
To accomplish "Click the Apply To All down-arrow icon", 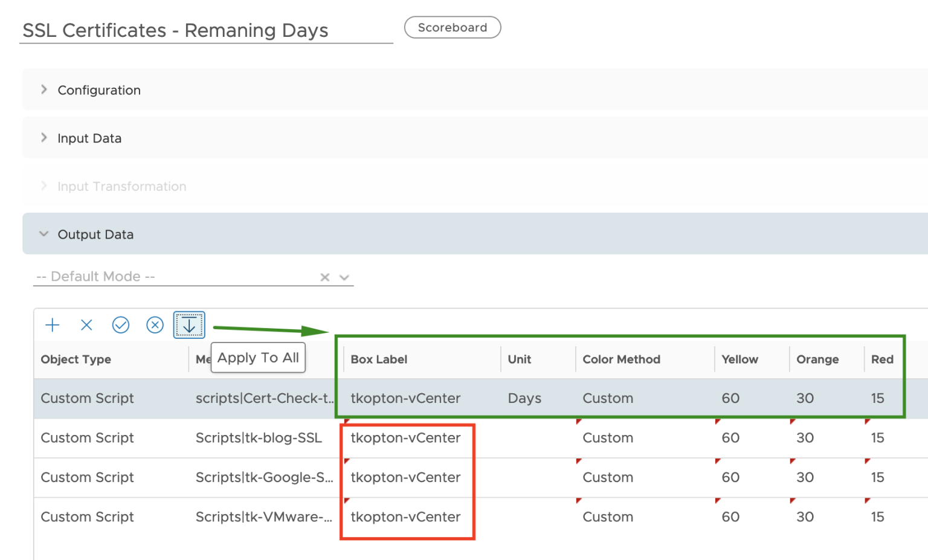I will (189, 324).
